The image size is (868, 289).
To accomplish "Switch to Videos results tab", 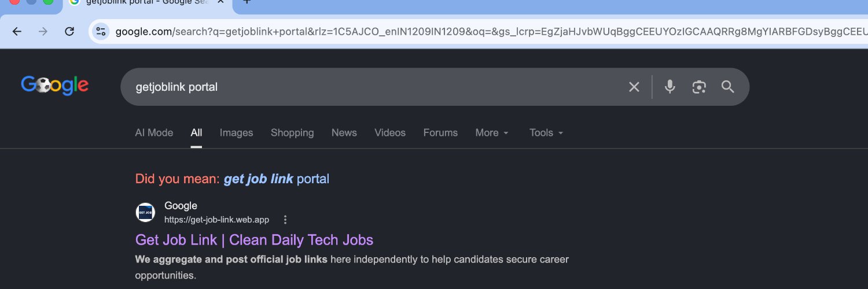I will click(x=390, y=133).
